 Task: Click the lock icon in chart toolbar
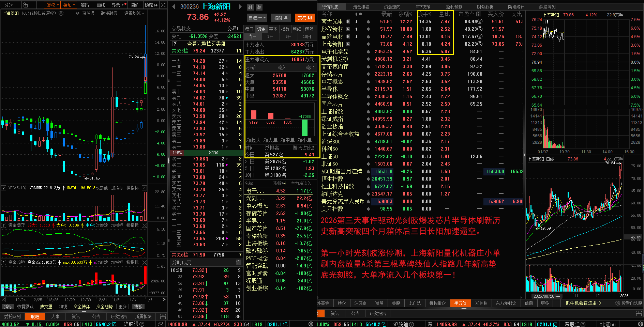click(25, 5)
